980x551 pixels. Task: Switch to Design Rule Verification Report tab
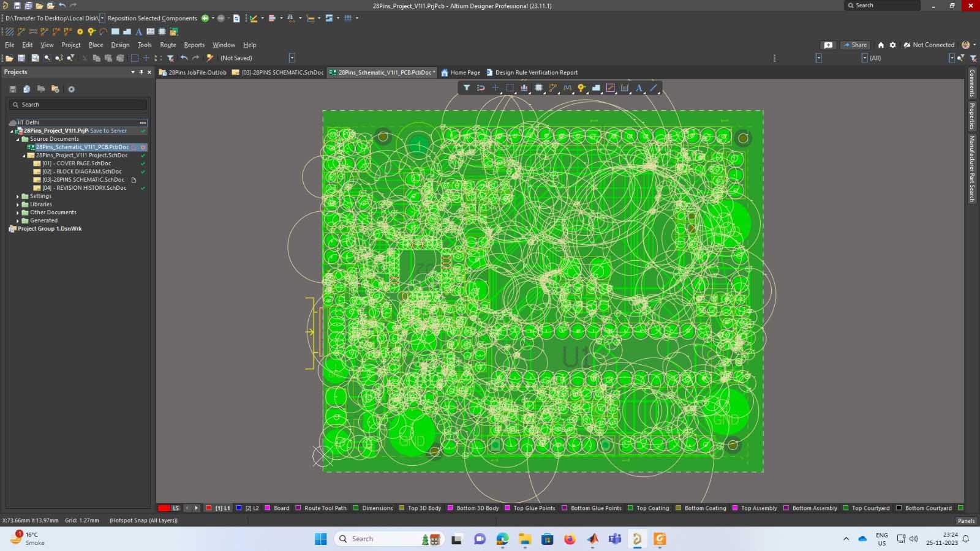pos(536,72)
